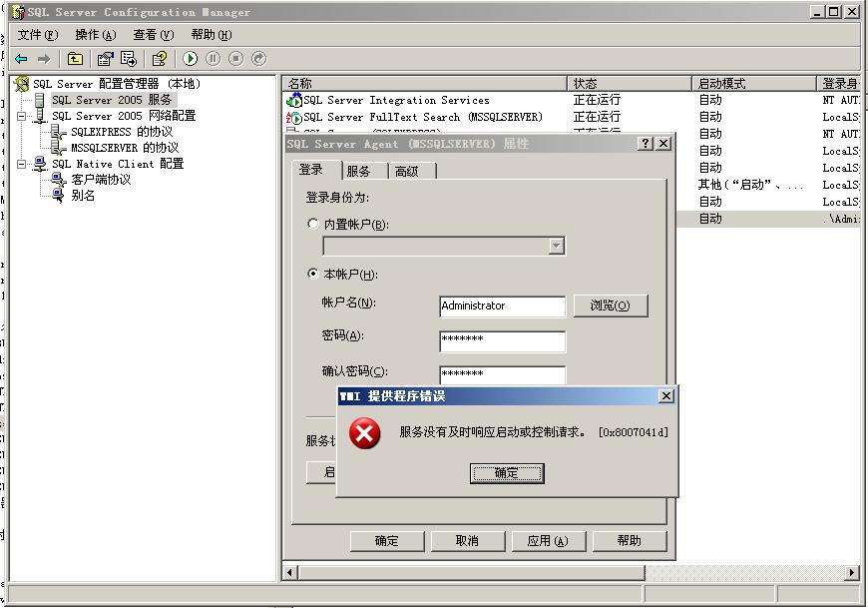Open the 查看 menu
The image size is (868, 608).
(x=154, y=35)
